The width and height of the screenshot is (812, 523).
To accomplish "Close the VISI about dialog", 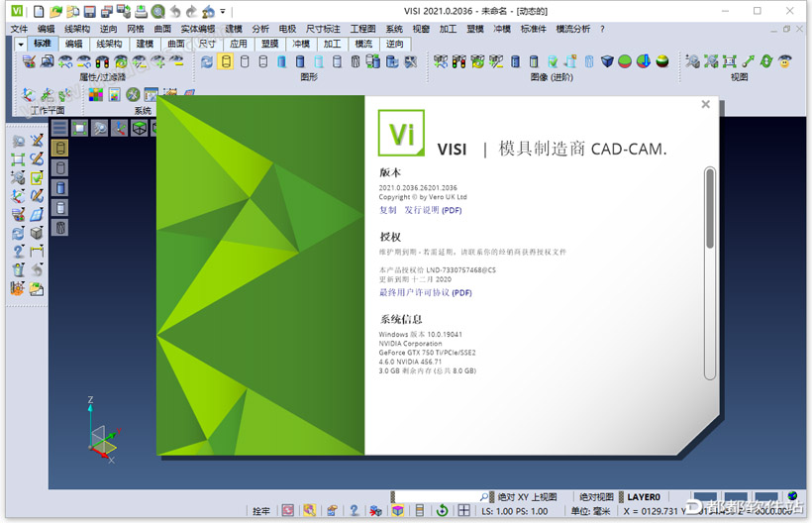I will point(705,105).
